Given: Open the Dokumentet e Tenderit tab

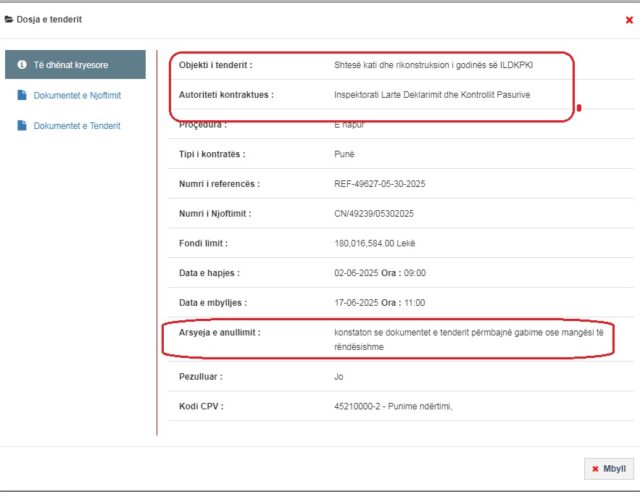Looking at the screenshot, I should tap(77, 126).
